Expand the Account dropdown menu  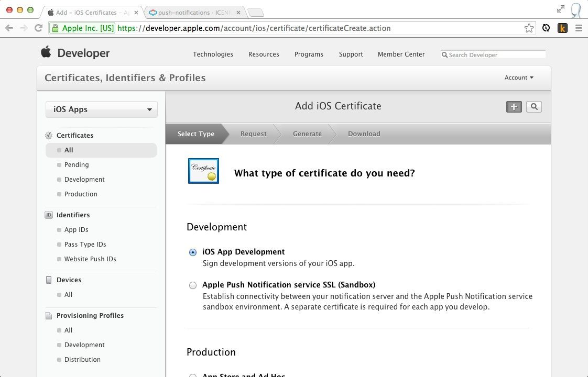[518, 77]
